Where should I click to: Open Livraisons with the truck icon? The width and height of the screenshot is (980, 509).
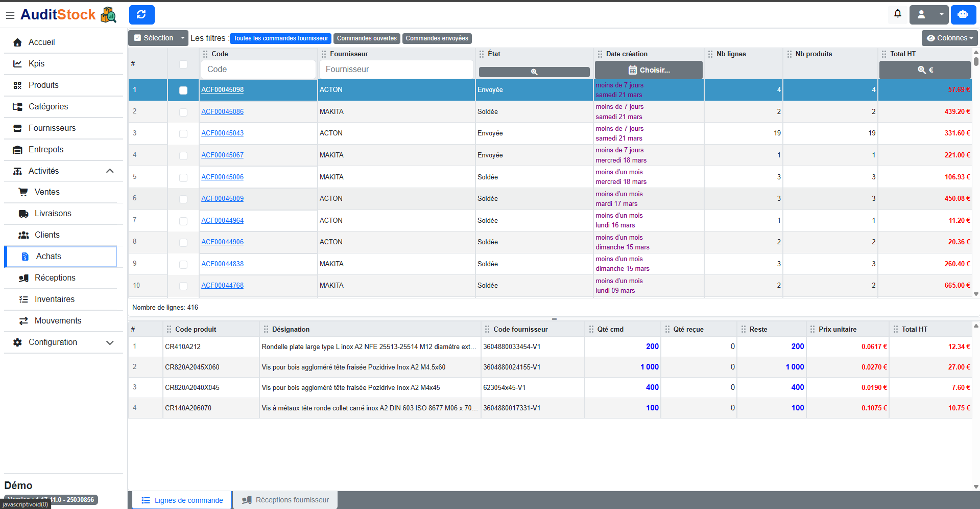pos(23,214)
